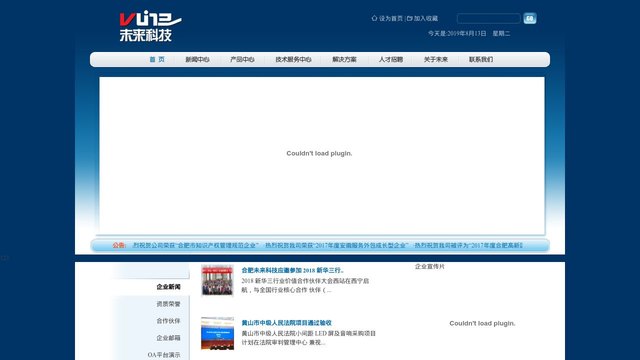Select the 资质荣誉 sidebar tab
The image size is (640, 360).
(x=168, y=304)
